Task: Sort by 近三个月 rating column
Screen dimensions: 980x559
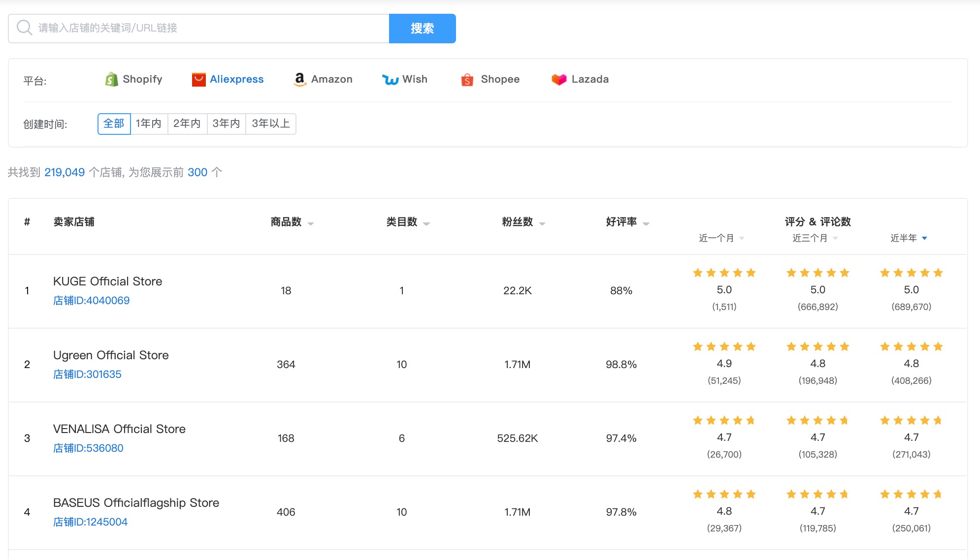Action: pos(815,238)
